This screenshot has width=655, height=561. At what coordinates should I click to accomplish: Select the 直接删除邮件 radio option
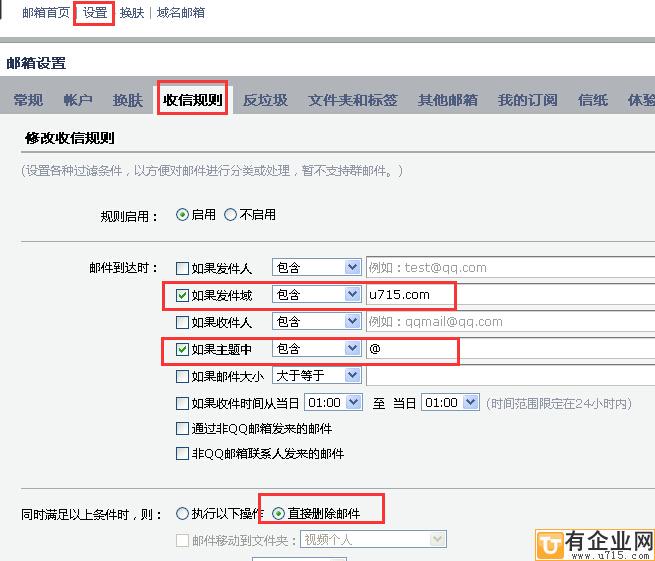(x=278, y=514)
